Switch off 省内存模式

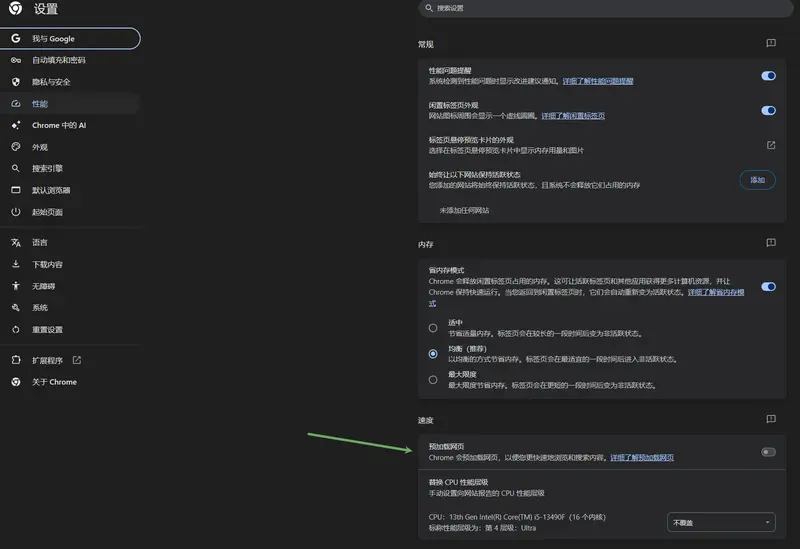[768, 287]
